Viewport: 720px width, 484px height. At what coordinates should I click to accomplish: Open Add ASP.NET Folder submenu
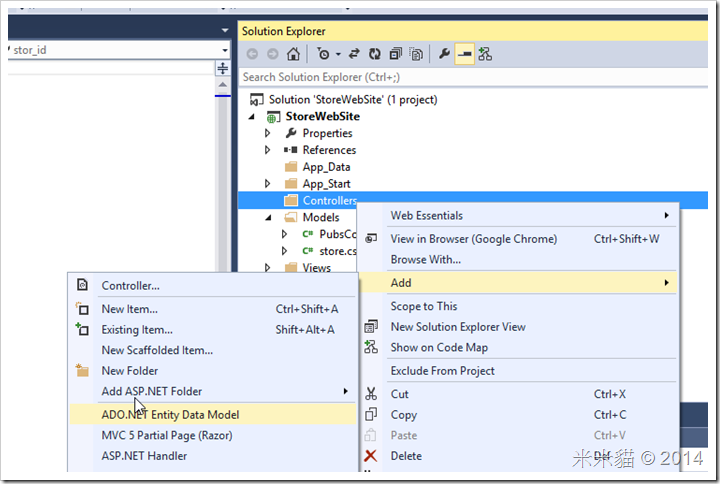click(213, 392)
